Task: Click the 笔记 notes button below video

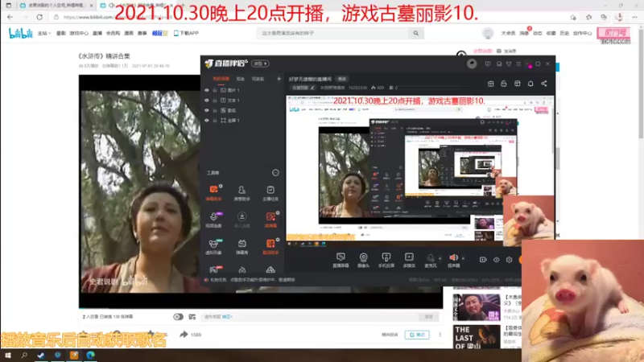Action: (417, 335)
